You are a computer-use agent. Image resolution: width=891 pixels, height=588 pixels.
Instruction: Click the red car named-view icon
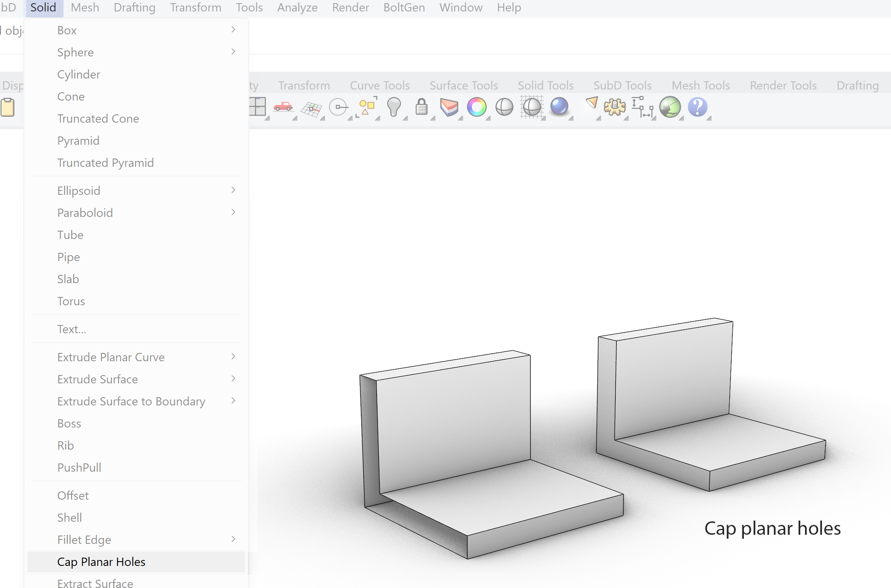coord(284,107)
